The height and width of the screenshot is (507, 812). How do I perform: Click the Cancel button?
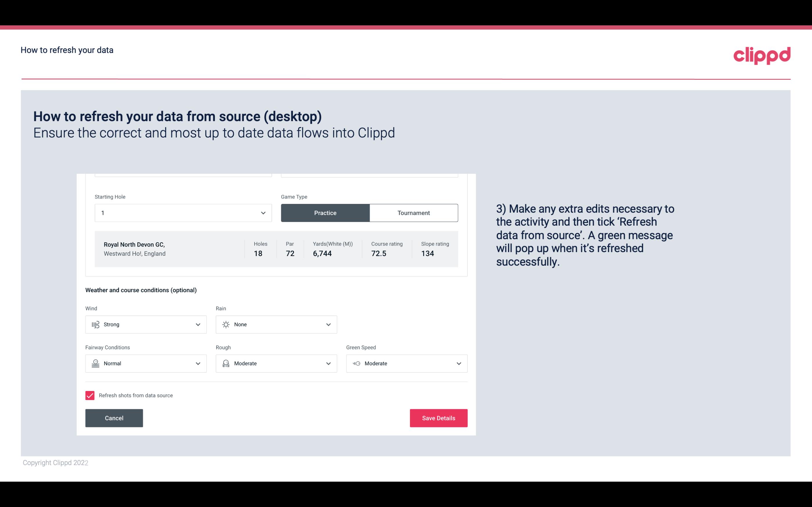tap(114, 418)
